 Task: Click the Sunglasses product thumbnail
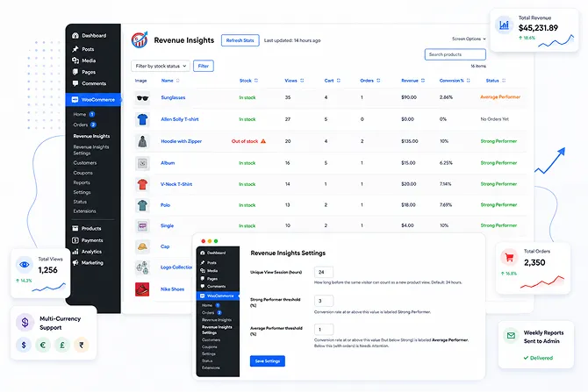pos(142,98)
